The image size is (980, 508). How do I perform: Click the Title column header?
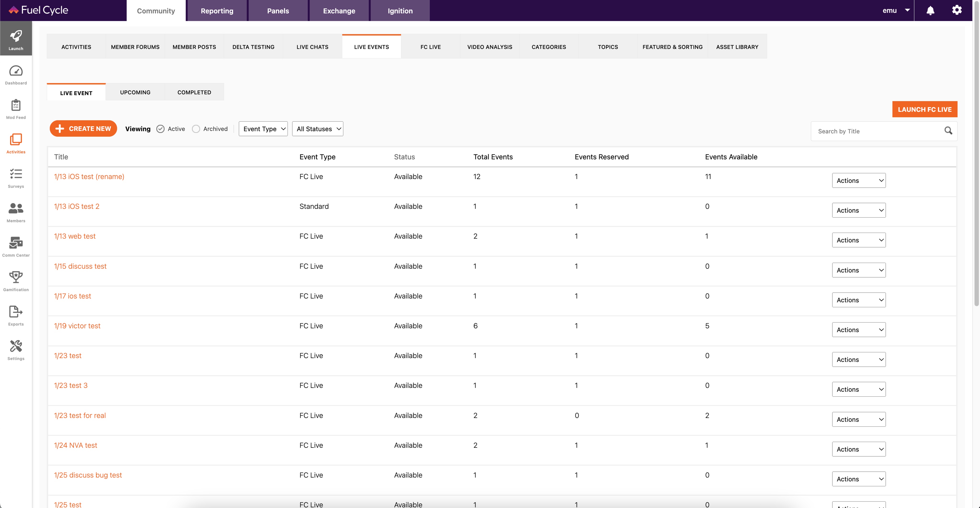click(x=61, y=157)
